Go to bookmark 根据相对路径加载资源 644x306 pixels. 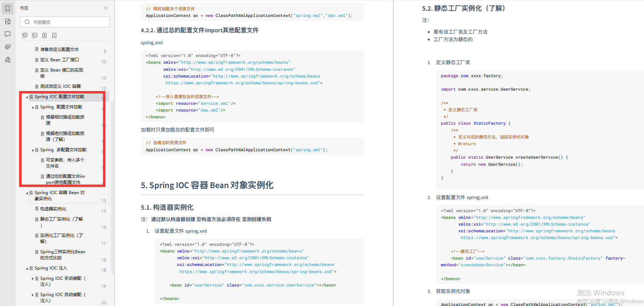click(x=65, y=120)
